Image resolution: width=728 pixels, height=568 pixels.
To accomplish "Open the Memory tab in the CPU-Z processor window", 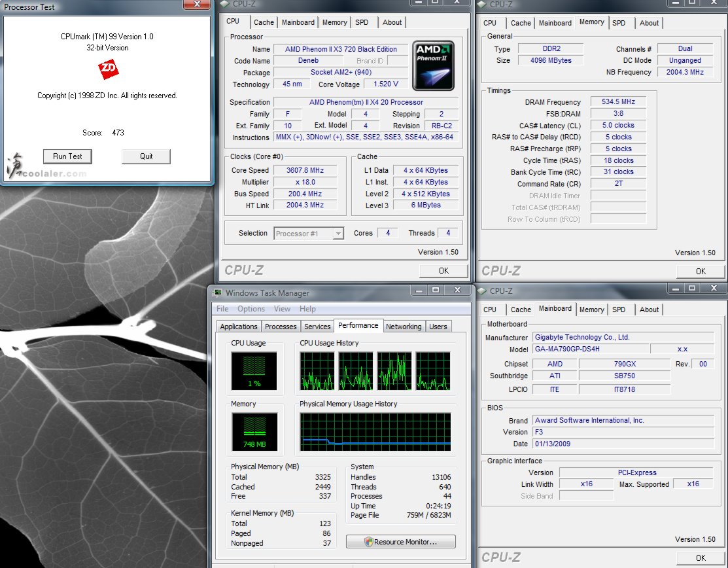I will (x=334, y=22).
